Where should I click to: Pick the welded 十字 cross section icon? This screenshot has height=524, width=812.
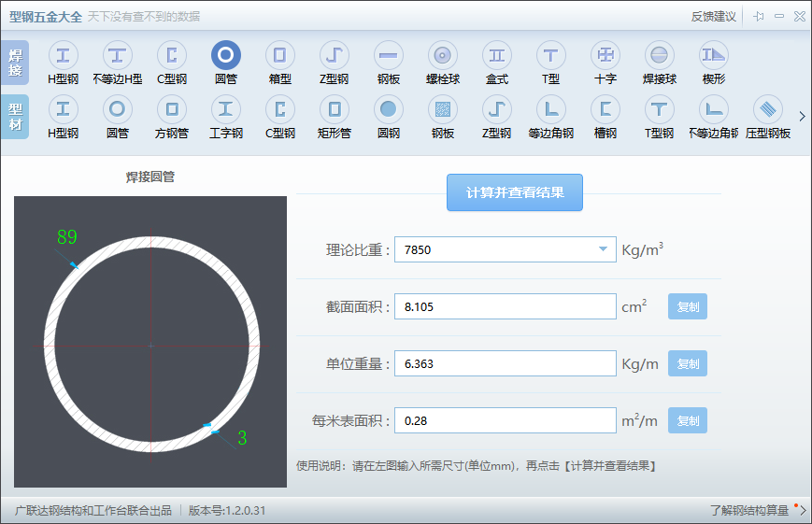click(605, 55)
